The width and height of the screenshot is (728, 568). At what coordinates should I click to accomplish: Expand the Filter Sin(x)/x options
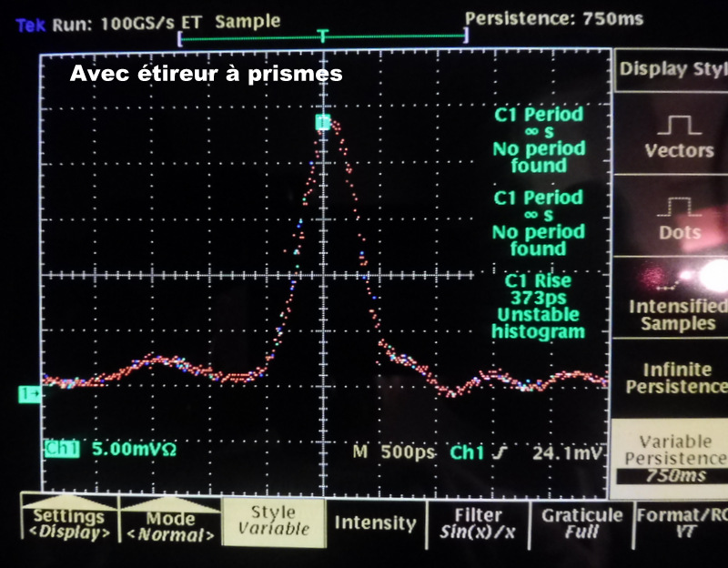click(x=477, y=522)
